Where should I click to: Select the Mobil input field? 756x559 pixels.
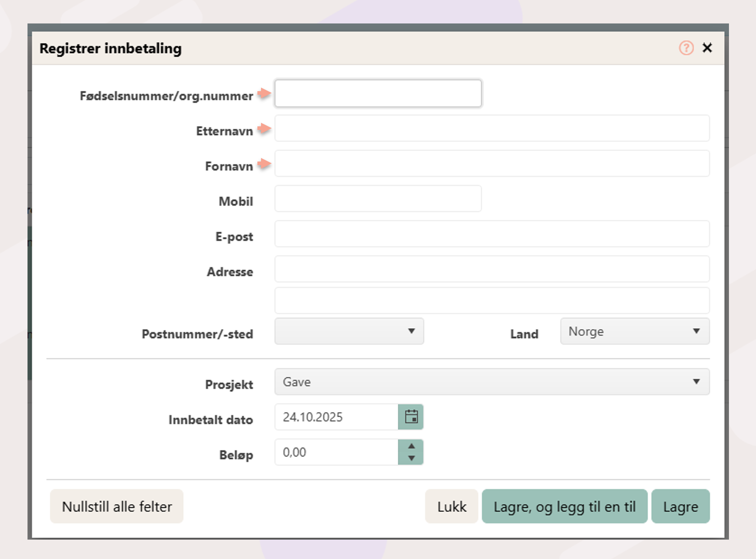pos(378,199)
